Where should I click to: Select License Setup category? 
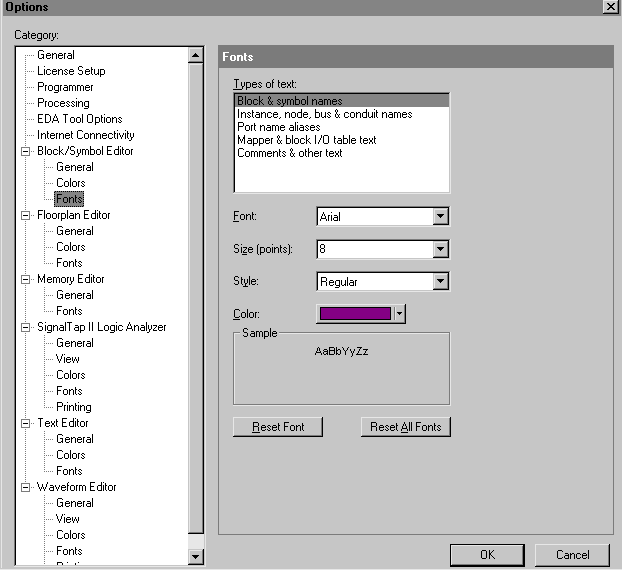71,71
